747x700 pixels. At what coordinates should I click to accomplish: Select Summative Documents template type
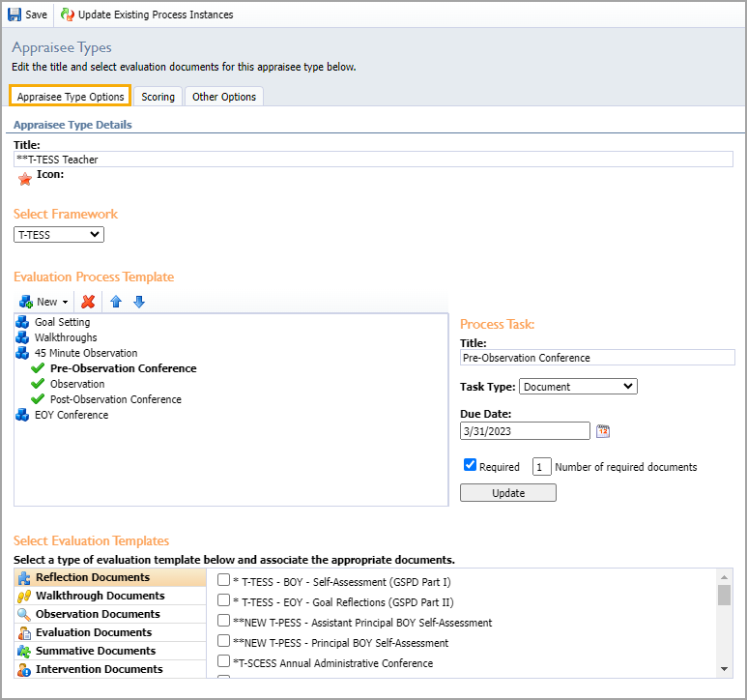coord(110,652)
